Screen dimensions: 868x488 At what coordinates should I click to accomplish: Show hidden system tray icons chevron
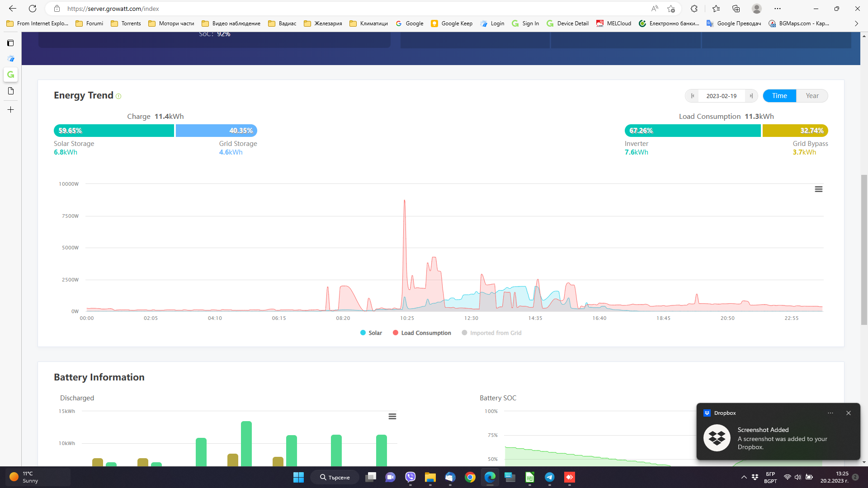(744, 477)
